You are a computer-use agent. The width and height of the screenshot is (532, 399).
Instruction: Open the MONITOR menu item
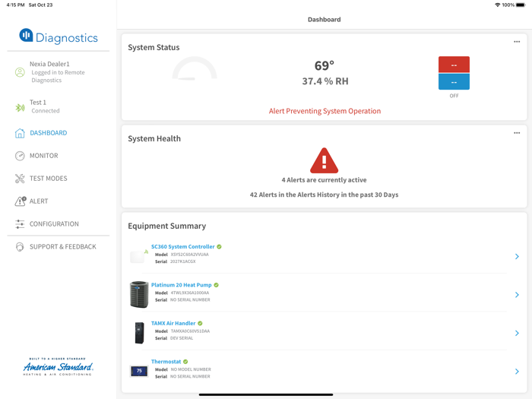coord(44,156)
